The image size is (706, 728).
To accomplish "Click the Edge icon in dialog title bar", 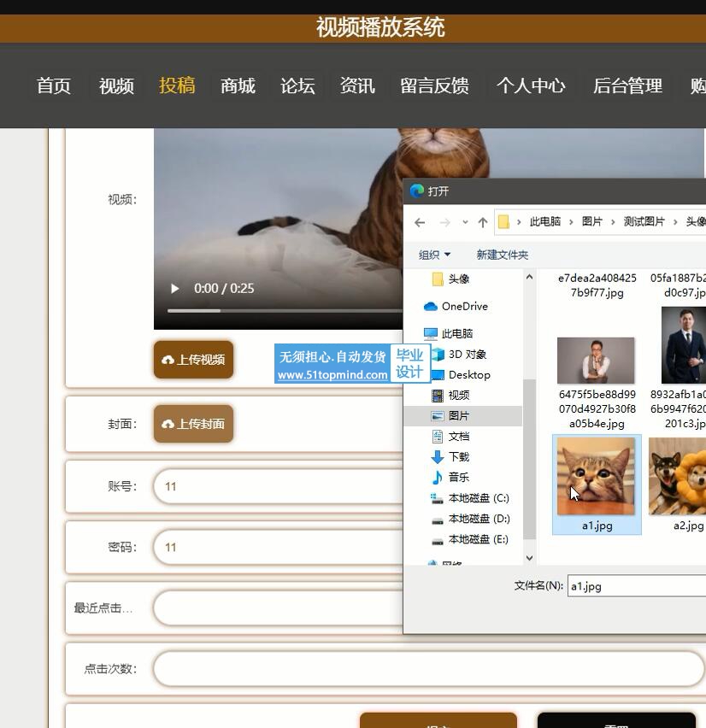I will tap(416, 191).
